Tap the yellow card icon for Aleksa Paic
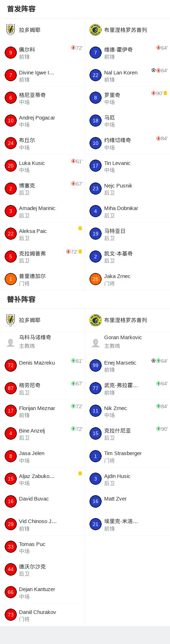The height and width of the screenshot is (644, 170). [x=80, y=228]
